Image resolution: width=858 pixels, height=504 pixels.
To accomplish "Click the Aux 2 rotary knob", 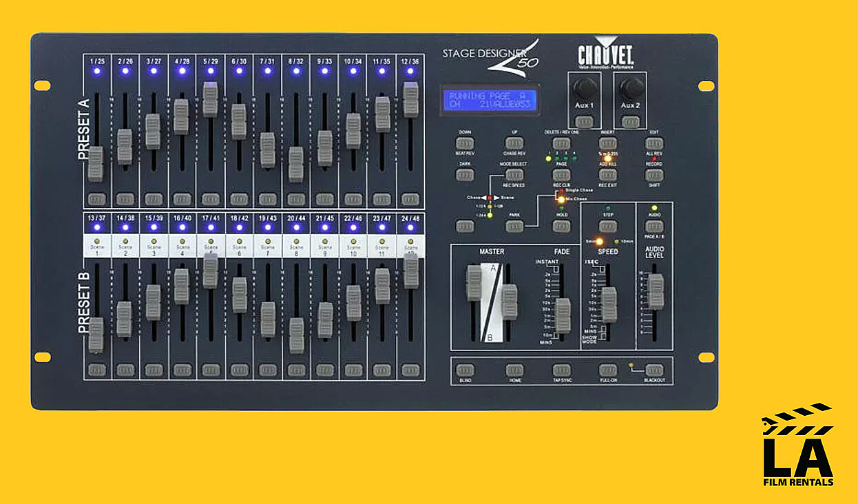I will 631,87.
